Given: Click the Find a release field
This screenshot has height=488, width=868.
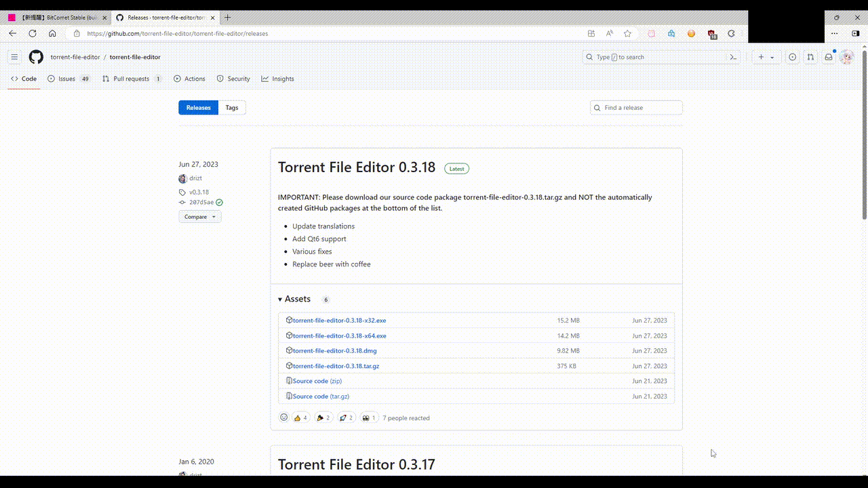Looking at the screenshot, I should pos(637,108).
